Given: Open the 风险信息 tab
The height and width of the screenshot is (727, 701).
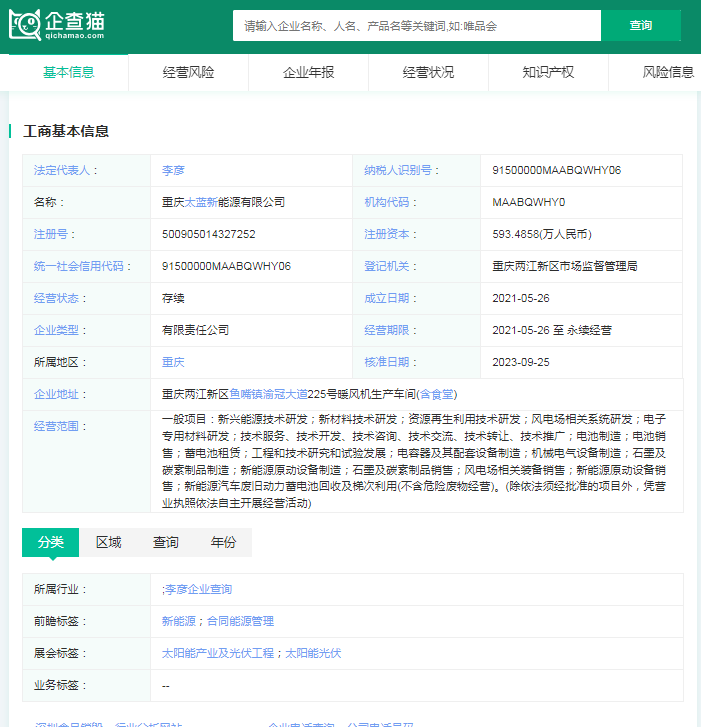Looking at the screenshot, I should coord(668,72).
